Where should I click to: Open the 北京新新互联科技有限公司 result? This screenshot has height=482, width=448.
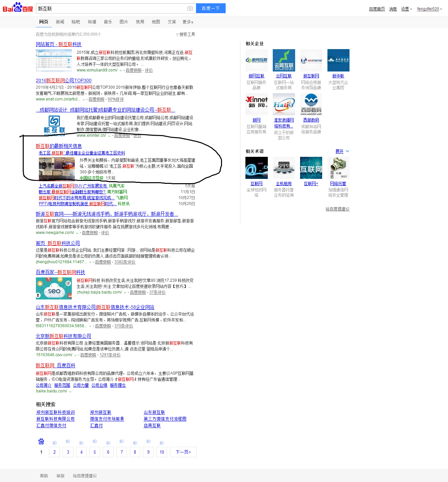(x=63, y=336)
